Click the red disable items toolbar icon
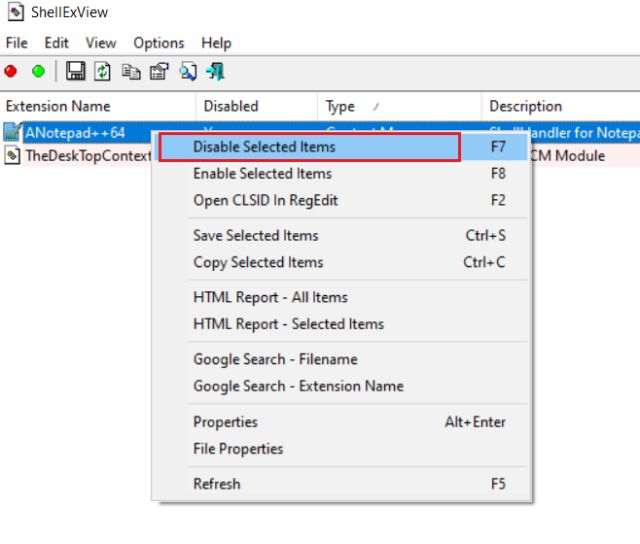Viewport: 640px width, 544px height. coord(11,71)
